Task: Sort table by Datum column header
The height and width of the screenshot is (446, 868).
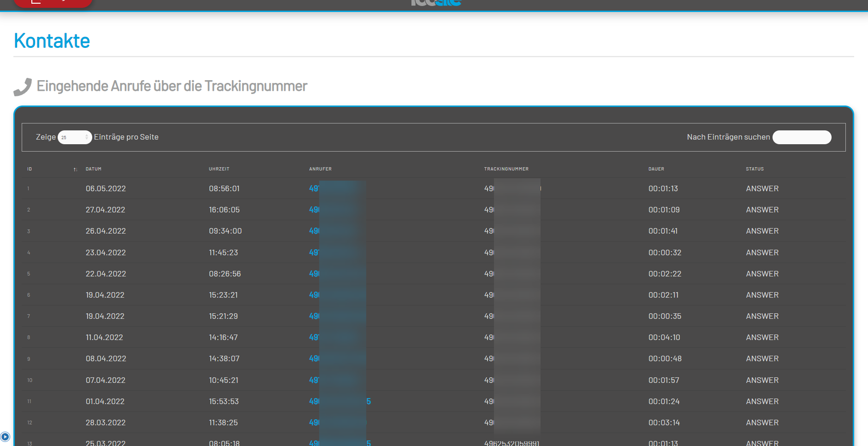Action: click(x=94, y=169)
